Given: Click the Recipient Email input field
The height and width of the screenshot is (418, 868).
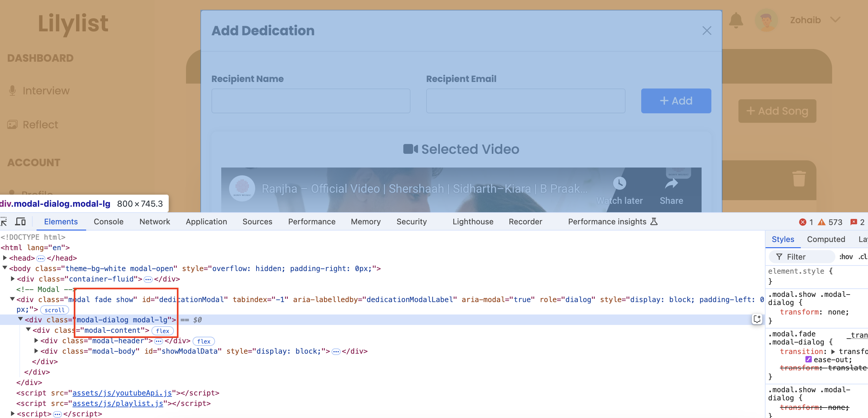Looking at the screenshot, I should (x=525, y=101).
